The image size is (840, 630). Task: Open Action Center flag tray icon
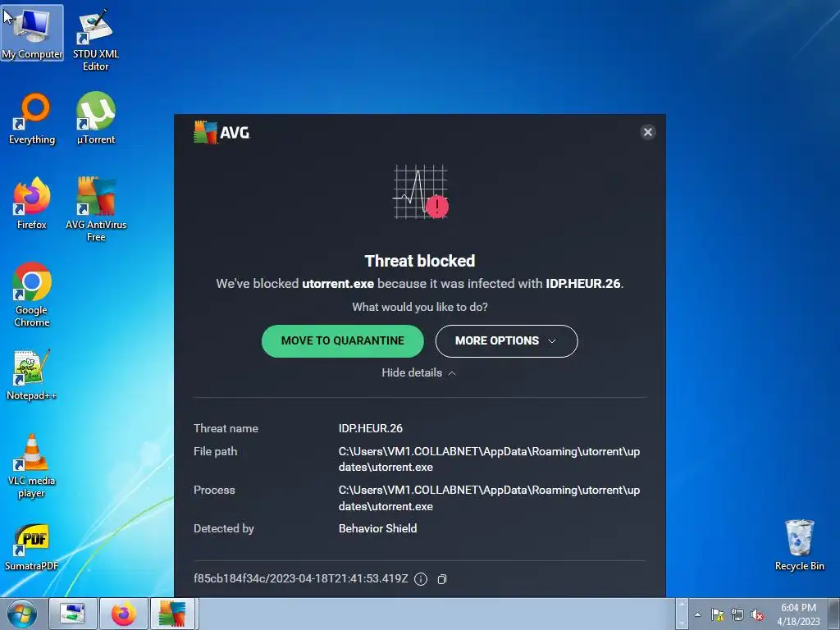(717, 614)
